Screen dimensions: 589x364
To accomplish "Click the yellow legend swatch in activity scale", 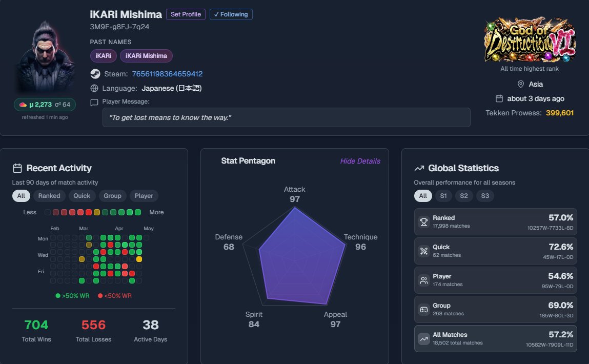I will [x=96, y=212].
